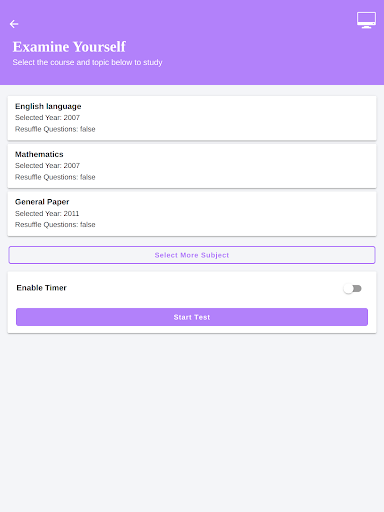Select the English language title text
This screenshot has height=512, width=384.
tap(48, 106)
